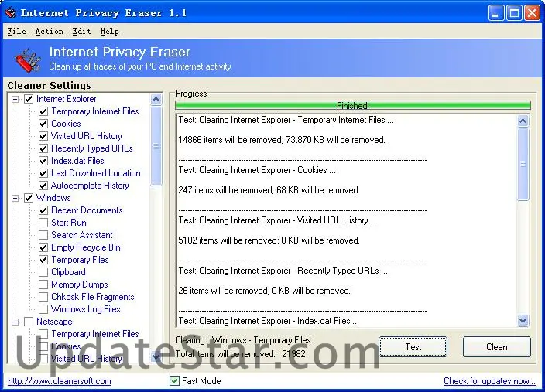Image resolution: width=545 pixels, height=392 pixels.
Task: Enable the Chkdsk File Fragments checkbox
Action: pyautogui.click(x=43, y=297)
